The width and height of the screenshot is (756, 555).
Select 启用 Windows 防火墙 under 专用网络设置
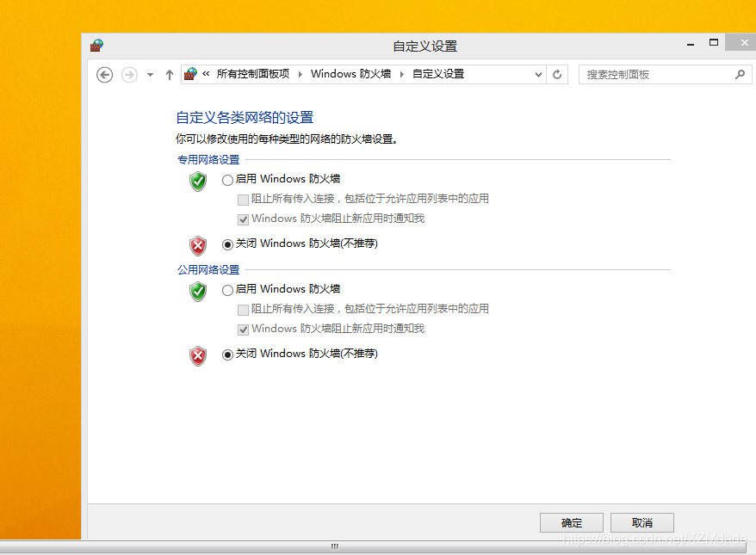(227, 180)
